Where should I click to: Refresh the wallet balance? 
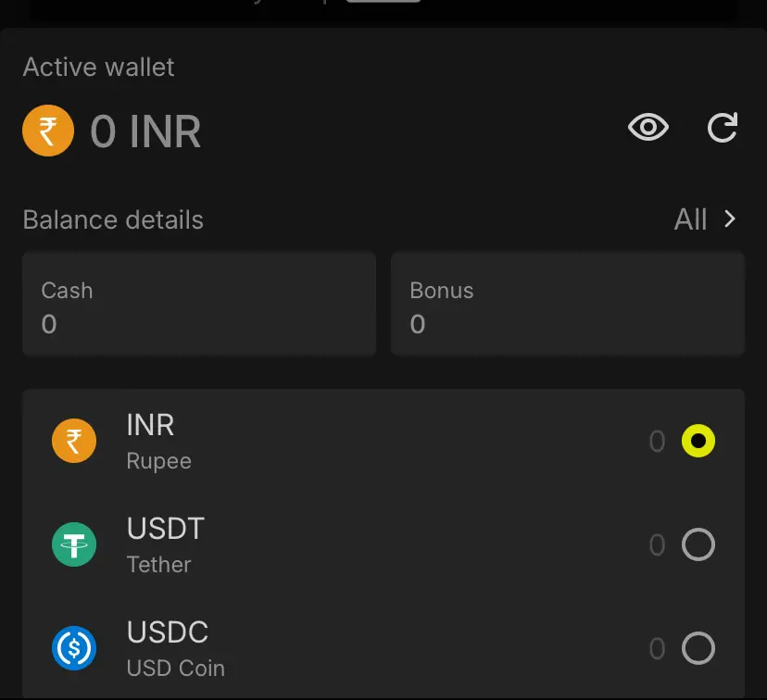723,128
